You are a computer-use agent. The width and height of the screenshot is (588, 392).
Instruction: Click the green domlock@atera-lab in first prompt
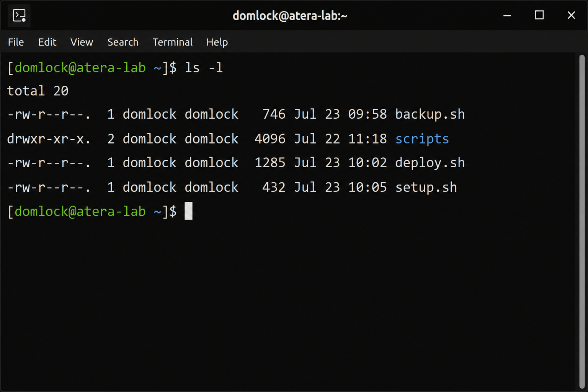[x=80, y=68]
